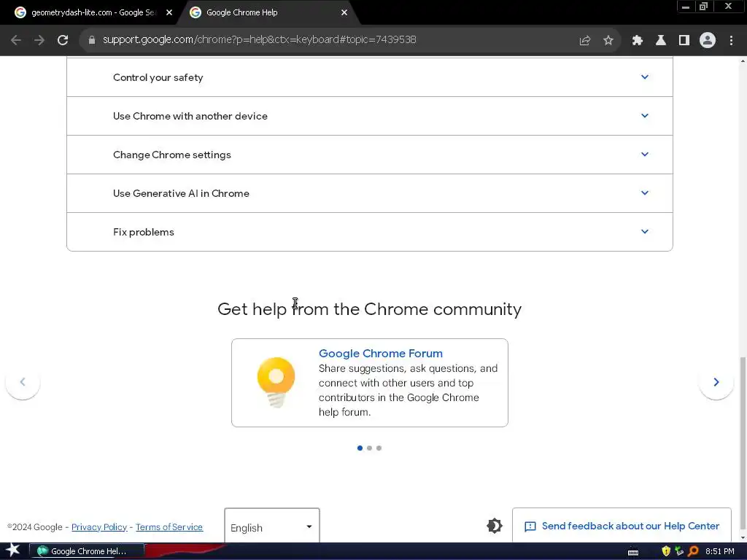The height and width of the screenshot is (560, 747).
Task: Expand Change Chrome settings section
Action: pos(370,155)
